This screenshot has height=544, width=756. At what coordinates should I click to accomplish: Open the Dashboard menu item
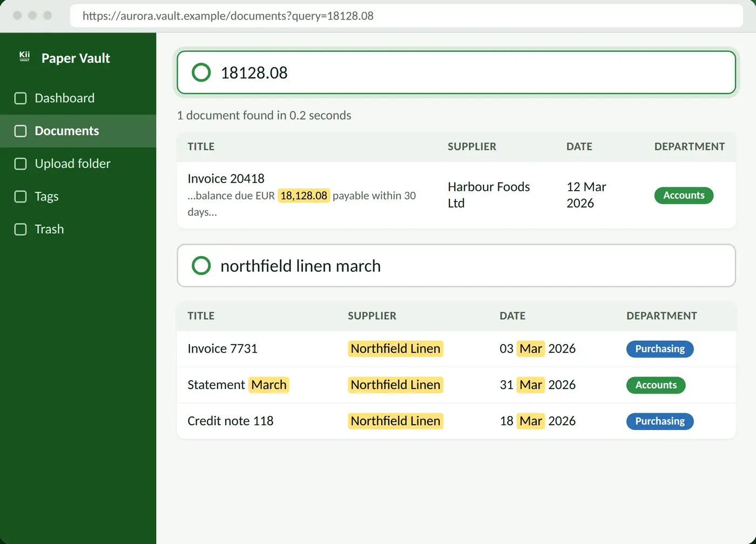click(78, 98)
